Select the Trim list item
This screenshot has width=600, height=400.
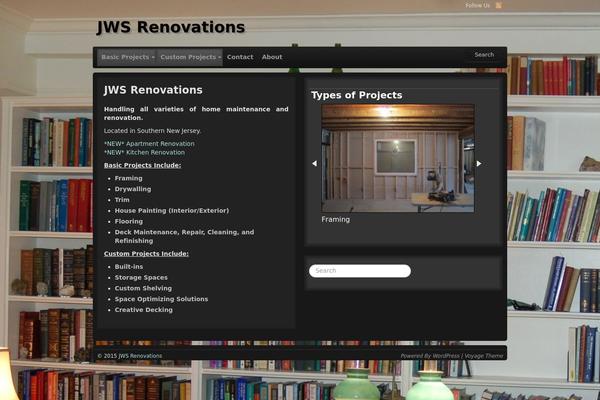[122, 200]
